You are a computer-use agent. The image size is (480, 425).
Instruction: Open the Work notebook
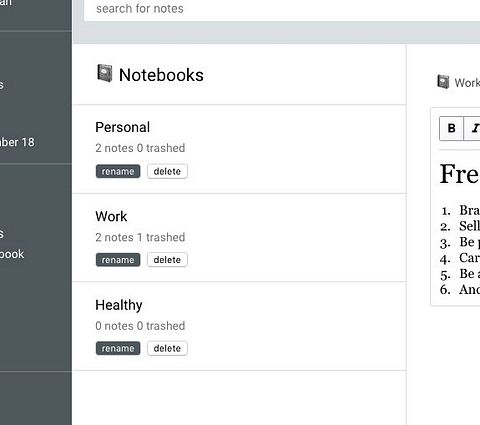tap(111, 216)
